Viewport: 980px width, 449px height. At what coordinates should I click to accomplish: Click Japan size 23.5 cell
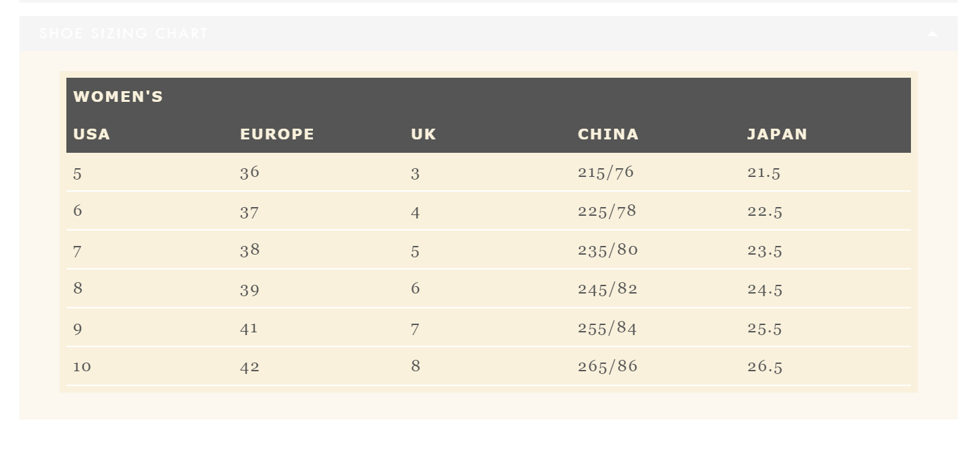click(x=765, y=250)
